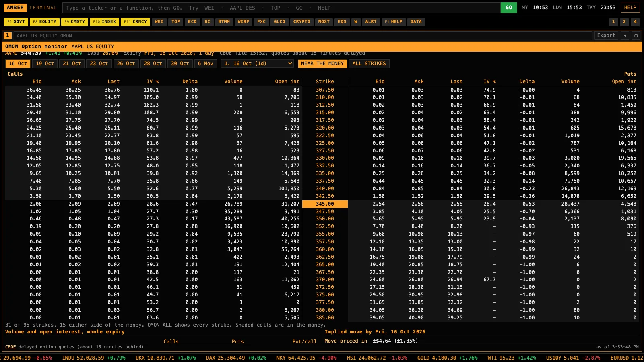Viewport: 644px width, 362px height.
Task: Click the GOLD 4,180.30 ticker item
Action: tap(447, 358)
